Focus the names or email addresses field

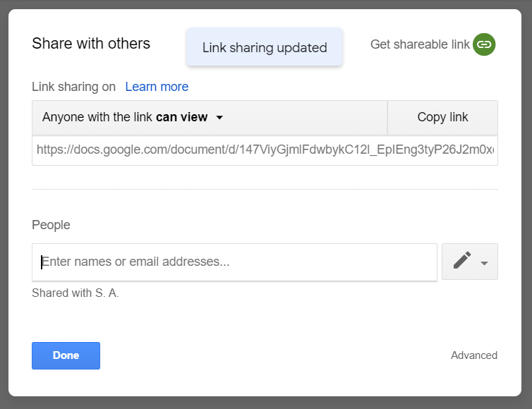pyautogui.click(x=234, y=262)
